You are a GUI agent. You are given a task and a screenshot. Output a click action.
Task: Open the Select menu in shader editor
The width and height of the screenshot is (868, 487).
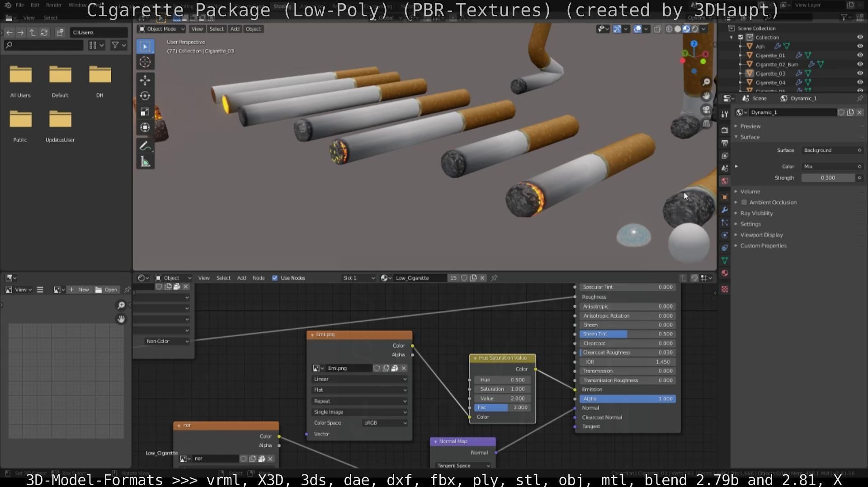point(223,278)
